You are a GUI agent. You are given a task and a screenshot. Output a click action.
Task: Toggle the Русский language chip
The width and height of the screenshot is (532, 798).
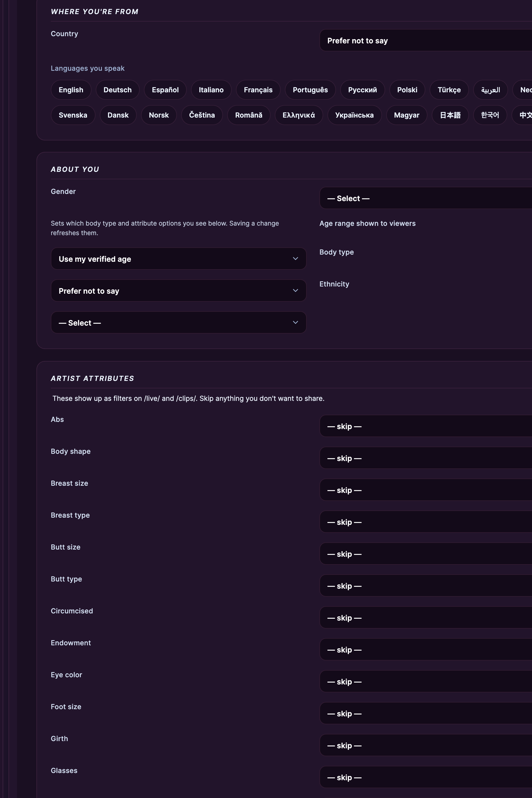362,90
